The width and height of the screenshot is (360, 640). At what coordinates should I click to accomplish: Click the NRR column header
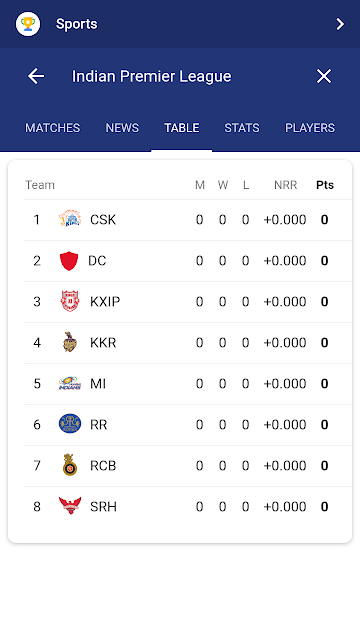coord(285,185)
